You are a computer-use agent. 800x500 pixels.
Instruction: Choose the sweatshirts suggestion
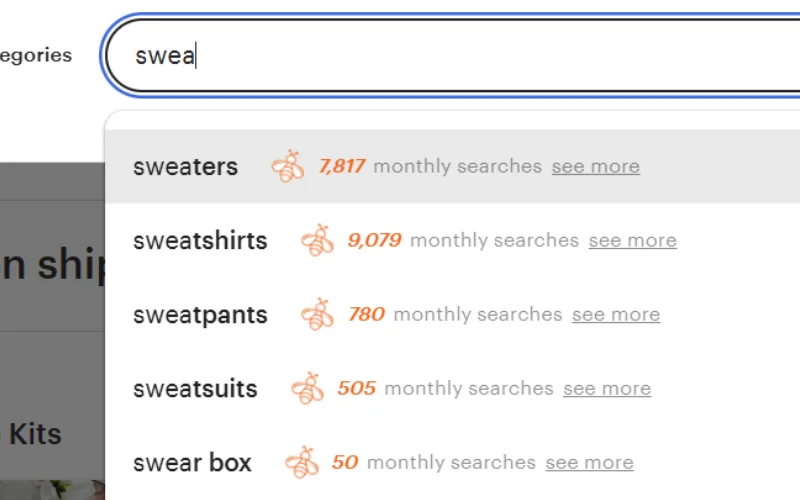(200, 241)
